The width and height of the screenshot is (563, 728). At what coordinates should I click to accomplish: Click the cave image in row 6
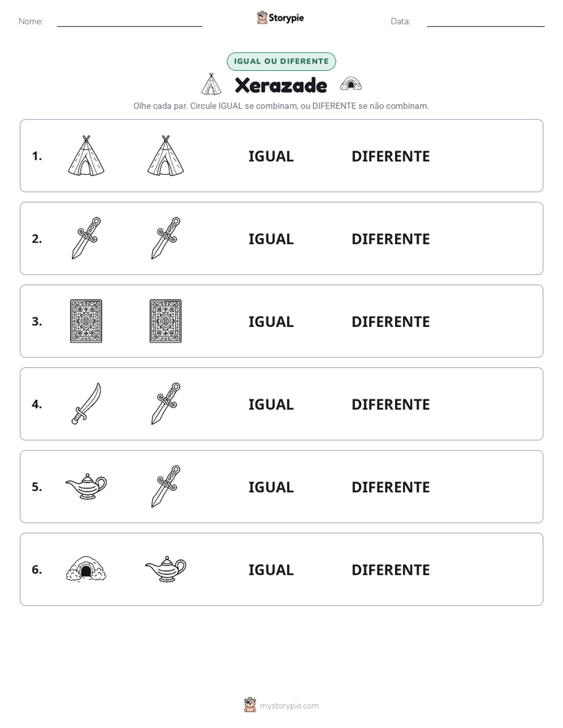click(86, 569)
